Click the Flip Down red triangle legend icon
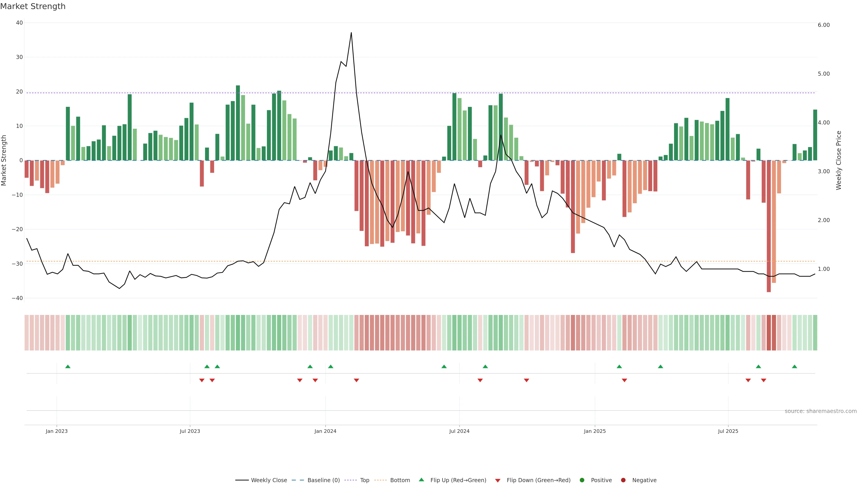This screenshot has width=868, height=488. 498,480
